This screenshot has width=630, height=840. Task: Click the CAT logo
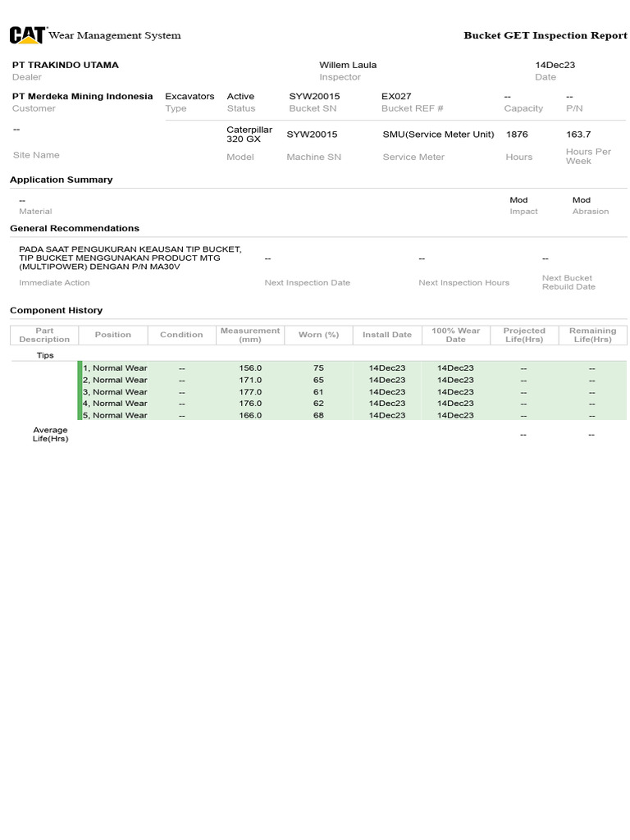[27, 35]
